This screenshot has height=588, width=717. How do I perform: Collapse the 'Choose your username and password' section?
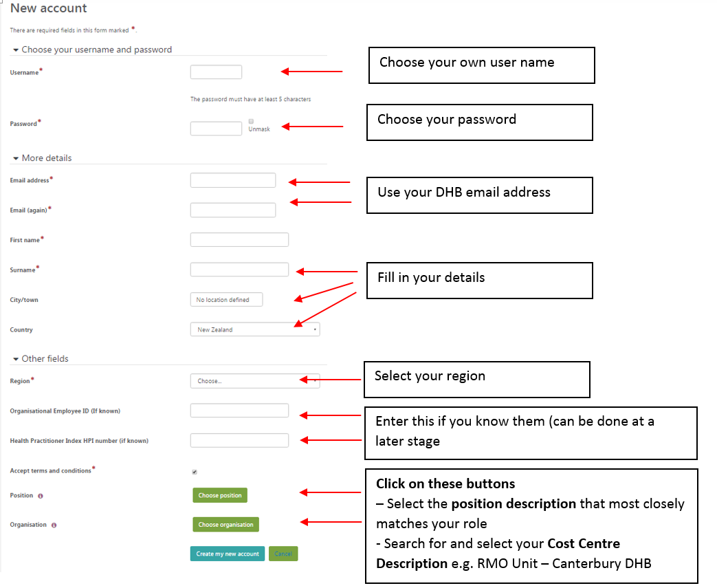click(16, 50)
